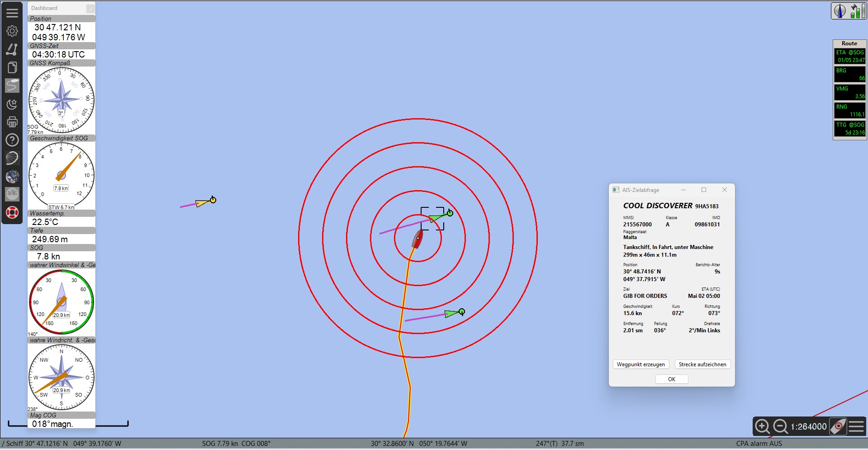The height and width of the screenshot is (450, 868).
Task: Click the Wassertemp. 22.5°C value
Action: tap(45, 222)
